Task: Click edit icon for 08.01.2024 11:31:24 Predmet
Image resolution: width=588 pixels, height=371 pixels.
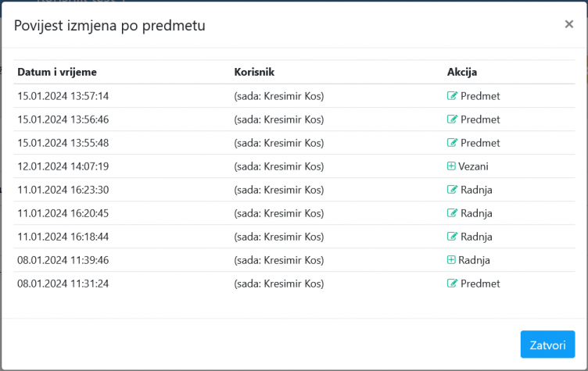Action: click(x=452, y=284)
